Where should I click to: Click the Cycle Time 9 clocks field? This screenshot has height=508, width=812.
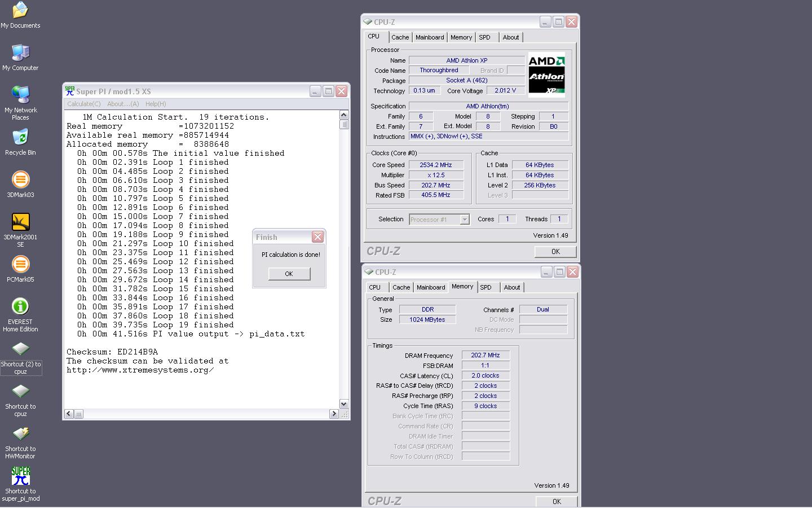tap(486, 406)
